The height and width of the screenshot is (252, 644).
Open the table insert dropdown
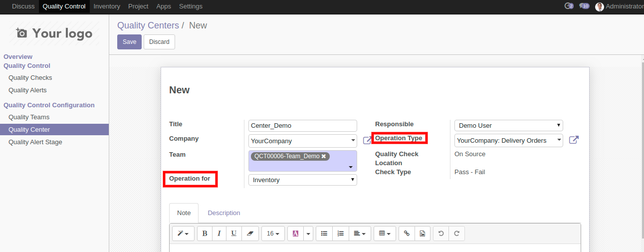coord(385,234)
